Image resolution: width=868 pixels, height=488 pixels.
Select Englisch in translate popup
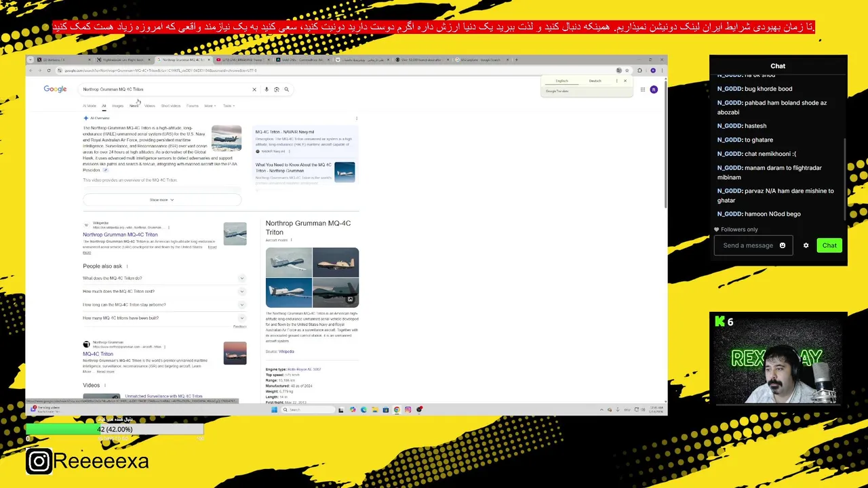(561, 81)
